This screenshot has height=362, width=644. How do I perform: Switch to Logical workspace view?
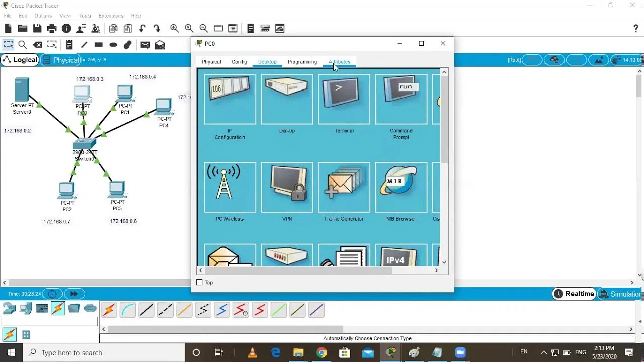pos(20,60)
